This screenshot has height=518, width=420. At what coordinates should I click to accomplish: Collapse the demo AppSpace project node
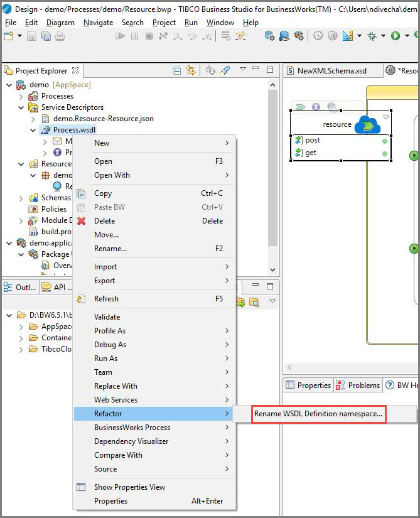point(9,85)
